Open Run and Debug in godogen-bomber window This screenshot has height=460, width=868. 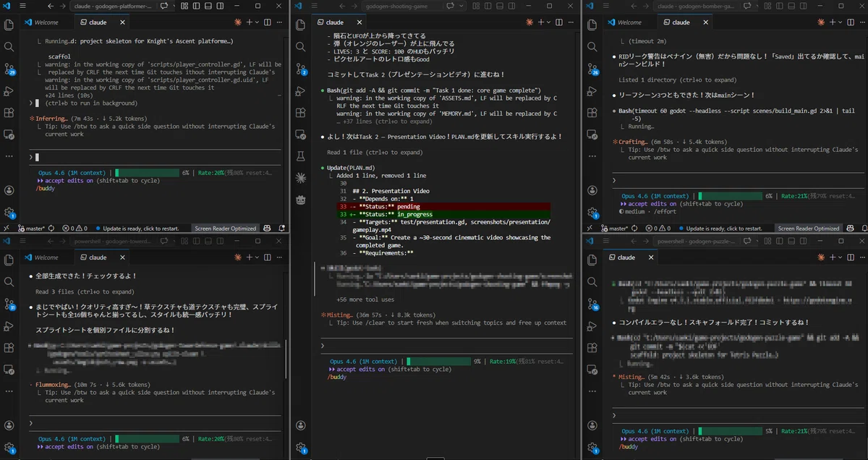pos(590,91)
